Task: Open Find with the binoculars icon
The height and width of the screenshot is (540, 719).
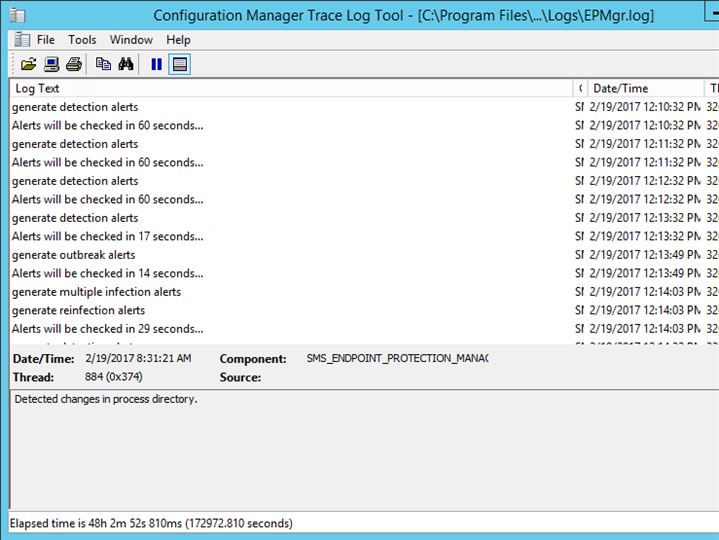Action: click(x=126, y=64)
